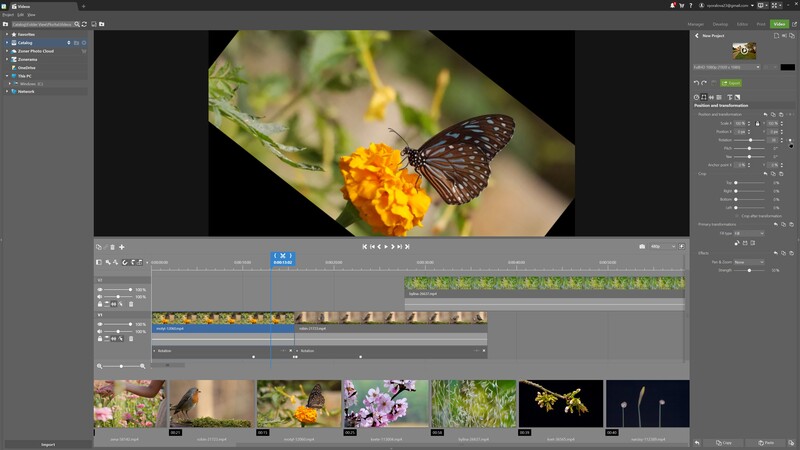Open the time settings tab icon
The height and width of the screenshot is (450, 800).
[x=696, y=97]
